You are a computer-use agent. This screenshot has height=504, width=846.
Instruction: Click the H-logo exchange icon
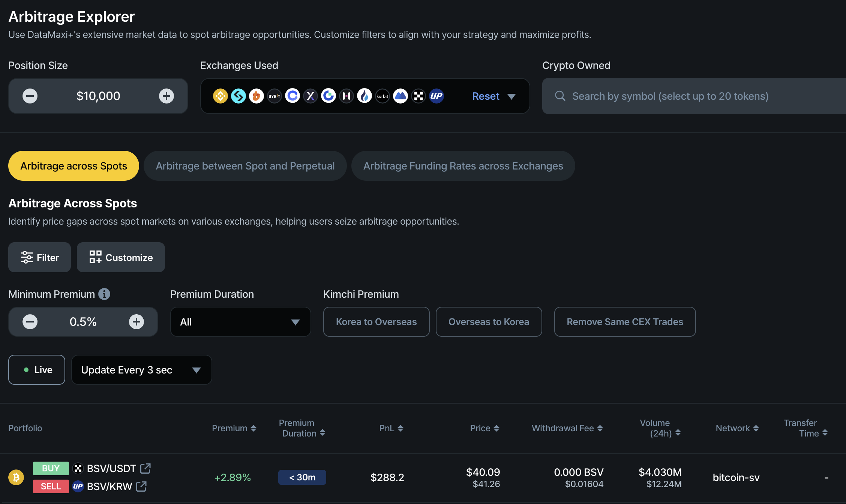[346, 96]
